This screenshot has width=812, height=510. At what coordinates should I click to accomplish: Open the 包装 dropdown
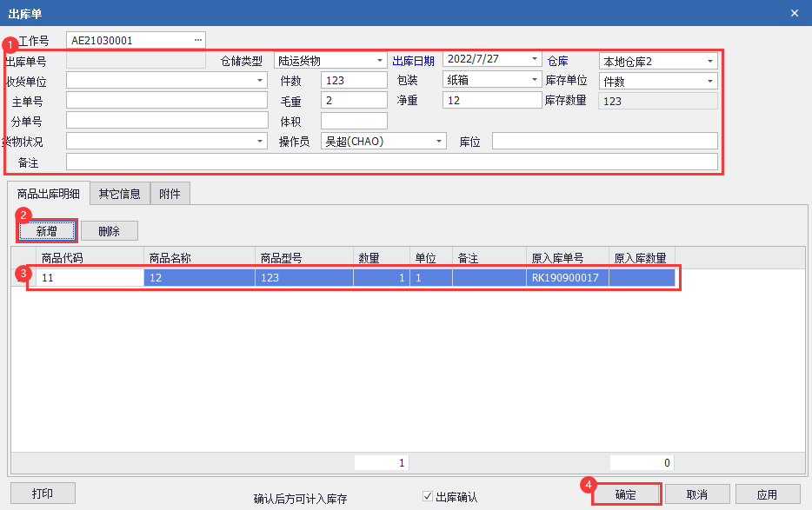[x=536, y=80]
